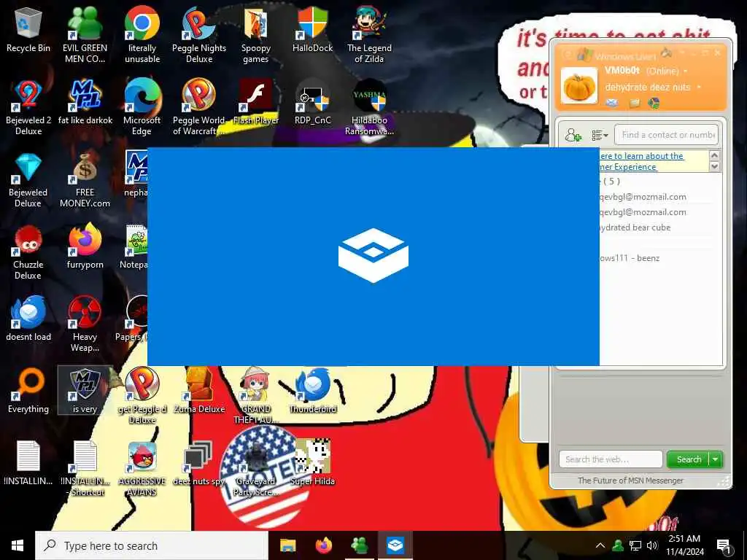The image size is (747, 560).
Task: Show hidden icons using the tray chevron
Action: [600, 545]
